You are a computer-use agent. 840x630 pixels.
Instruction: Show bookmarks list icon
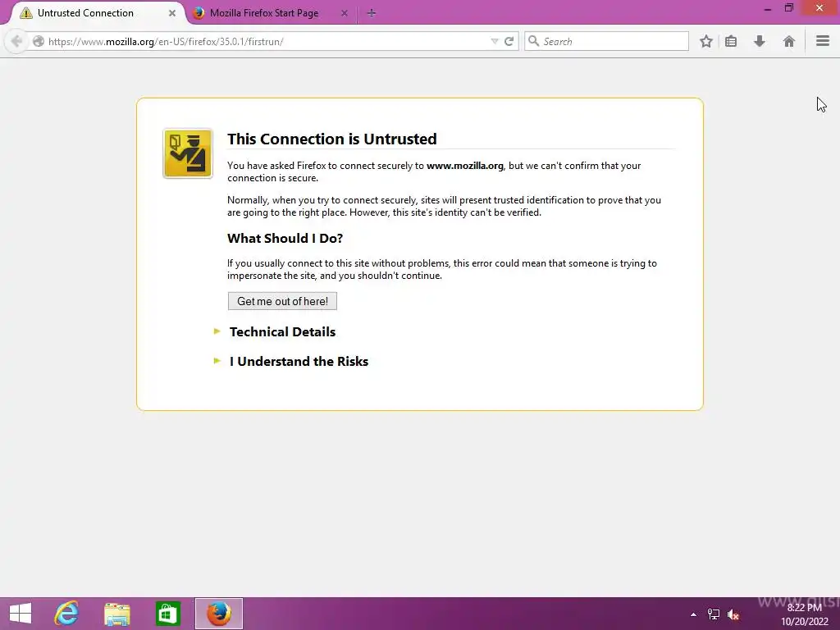click(731, 41)
